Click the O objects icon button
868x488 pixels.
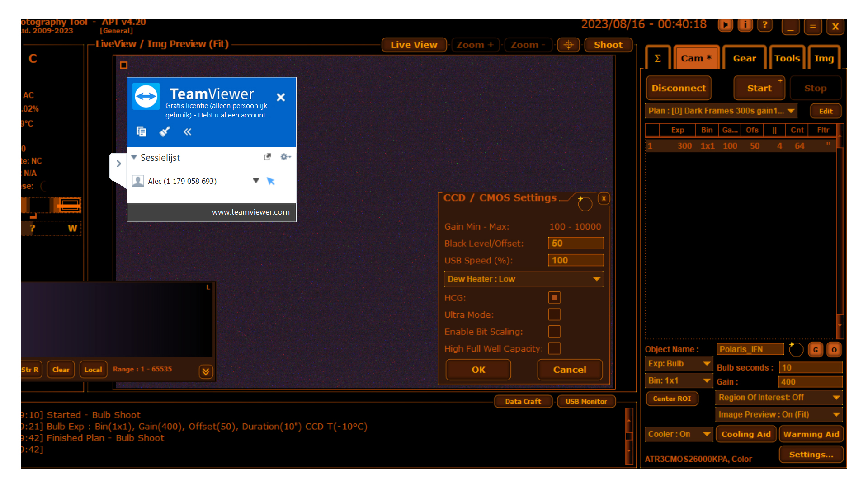[834, 350]
